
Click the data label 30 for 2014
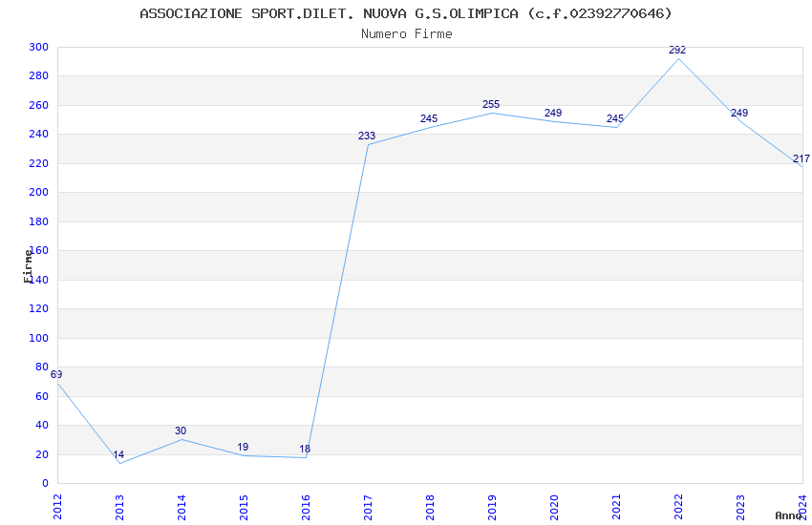tap(181, 430)
